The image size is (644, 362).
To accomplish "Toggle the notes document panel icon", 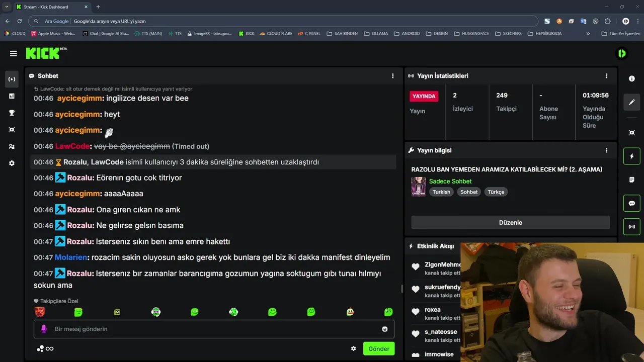I will tap(632, 179).
